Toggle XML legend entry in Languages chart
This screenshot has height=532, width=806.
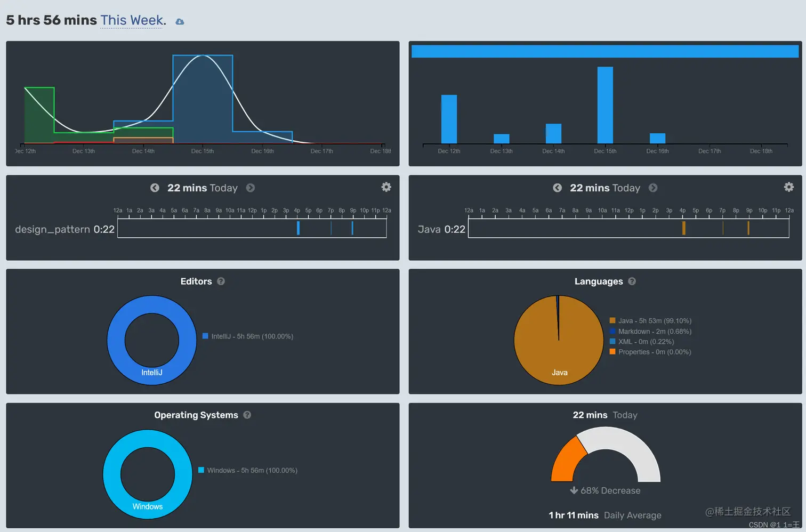click(x=642, y=342)
